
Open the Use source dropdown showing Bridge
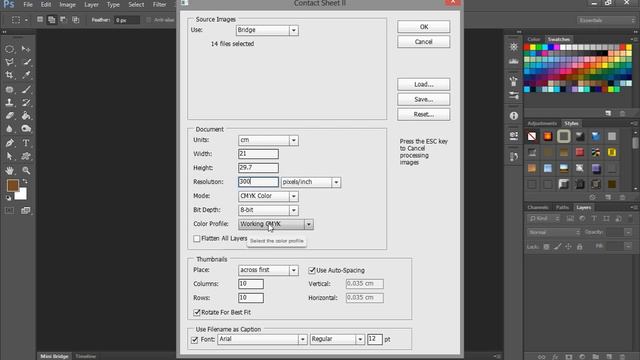[267, 30]
